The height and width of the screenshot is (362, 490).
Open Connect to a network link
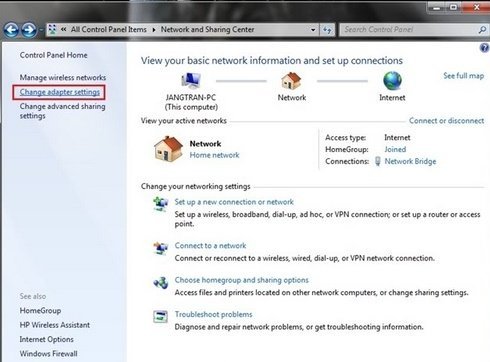click(x=210, y=246)
